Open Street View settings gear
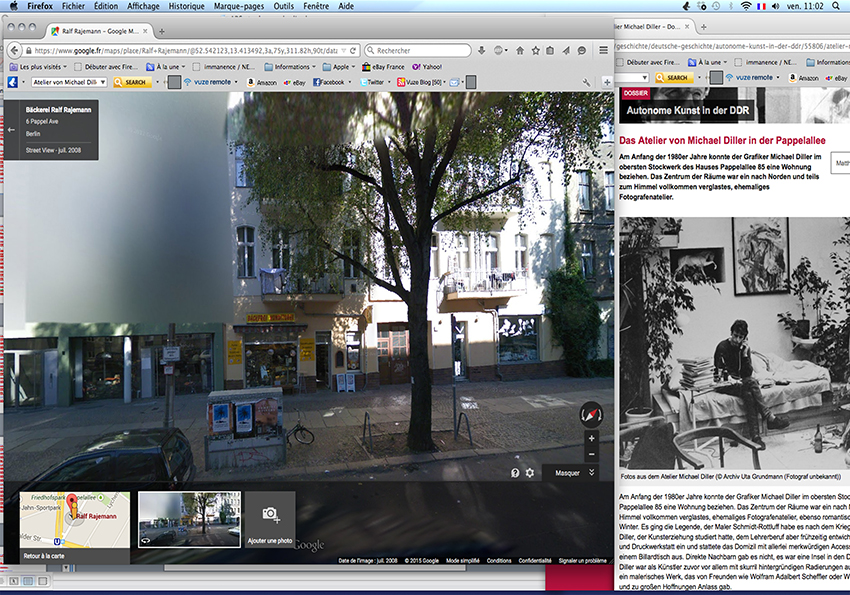The height and width of the screenshot is (595, 850). click(530, 473)
